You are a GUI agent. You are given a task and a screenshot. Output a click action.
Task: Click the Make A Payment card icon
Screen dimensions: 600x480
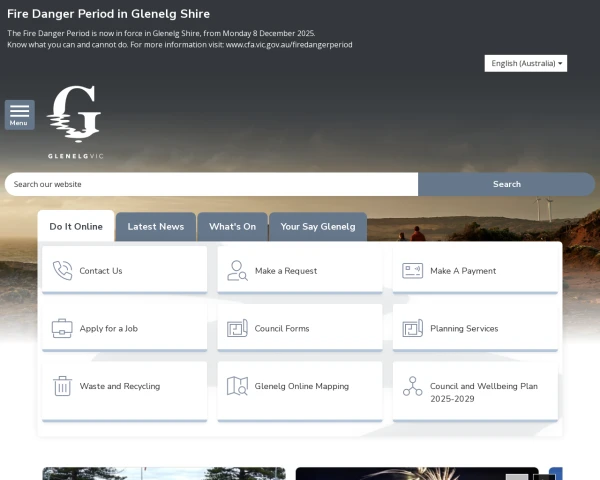coord(412,271)
